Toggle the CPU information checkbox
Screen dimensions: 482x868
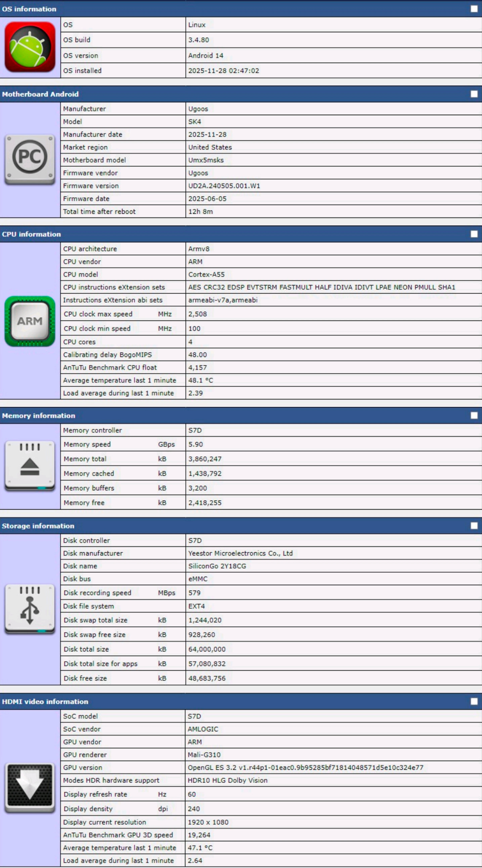(474, 234)
